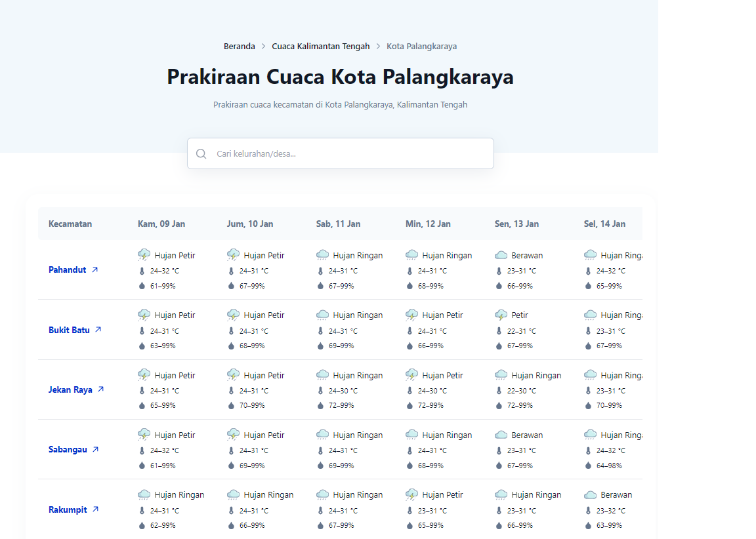
Task: Click Rakumpit Min 23–31 °C temperature
Action: [x=432, y=511]
